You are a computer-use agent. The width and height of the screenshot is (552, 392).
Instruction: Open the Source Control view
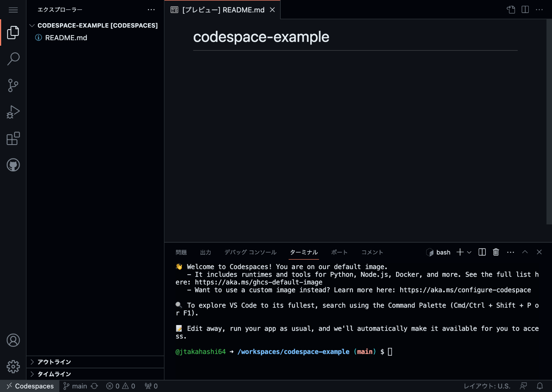pyautogui.click(x=13, y=85)
